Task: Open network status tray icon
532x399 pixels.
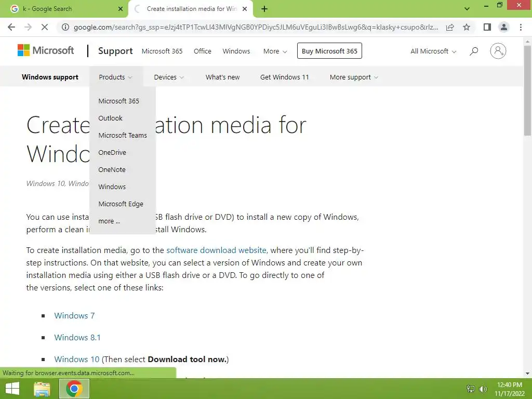Action: click(x=471, y=389)
